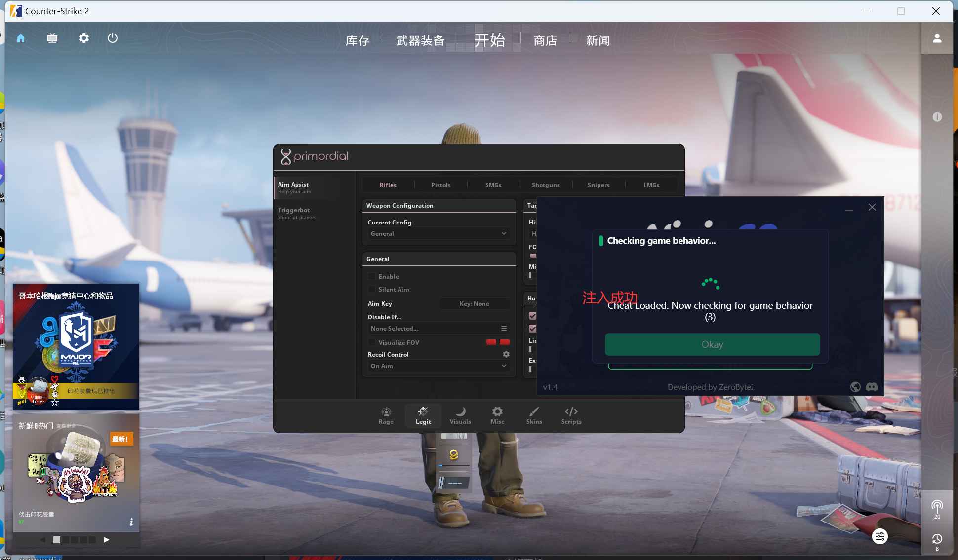Select the Visuals tab icon
The image size is (958, 560).
(x=460, y=411)
